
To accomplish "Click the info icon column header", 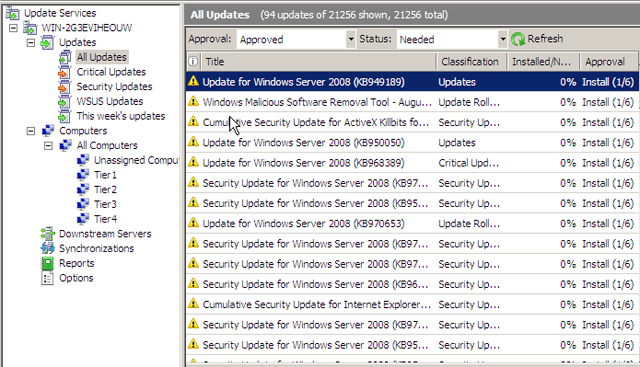I will [x=193, y=62].
